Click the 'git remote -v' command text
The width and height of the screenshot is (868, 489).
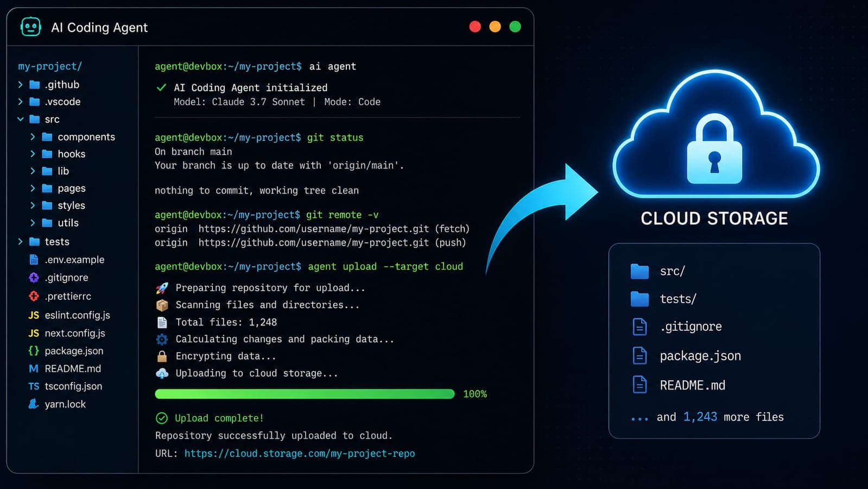343,215
